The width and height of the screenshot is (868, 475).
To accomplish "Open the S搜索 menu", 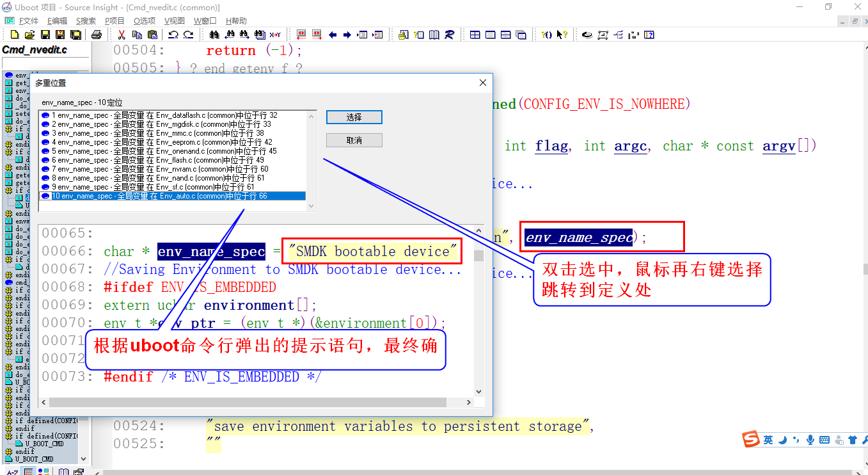I will click(86, 21).
